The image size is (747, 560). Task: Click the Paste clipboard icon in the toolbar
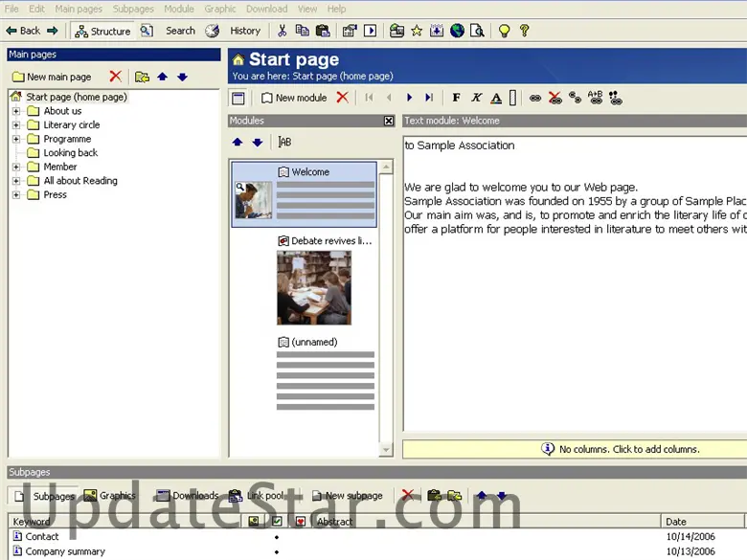323,31
